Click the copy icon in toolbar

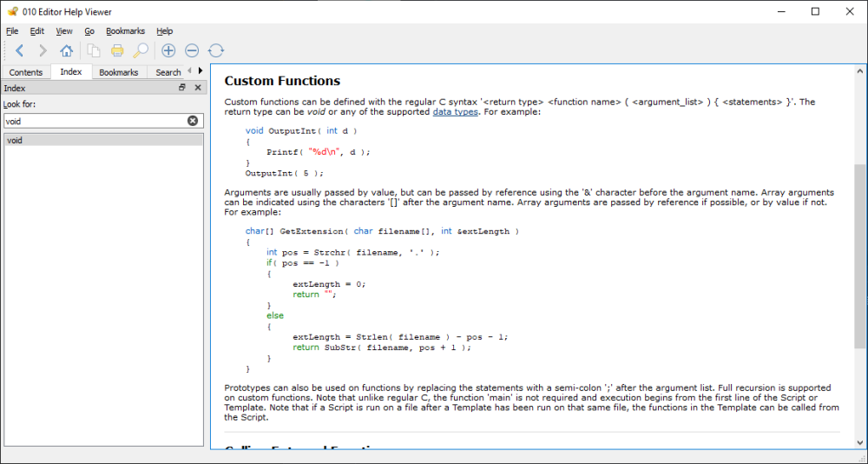94,50
